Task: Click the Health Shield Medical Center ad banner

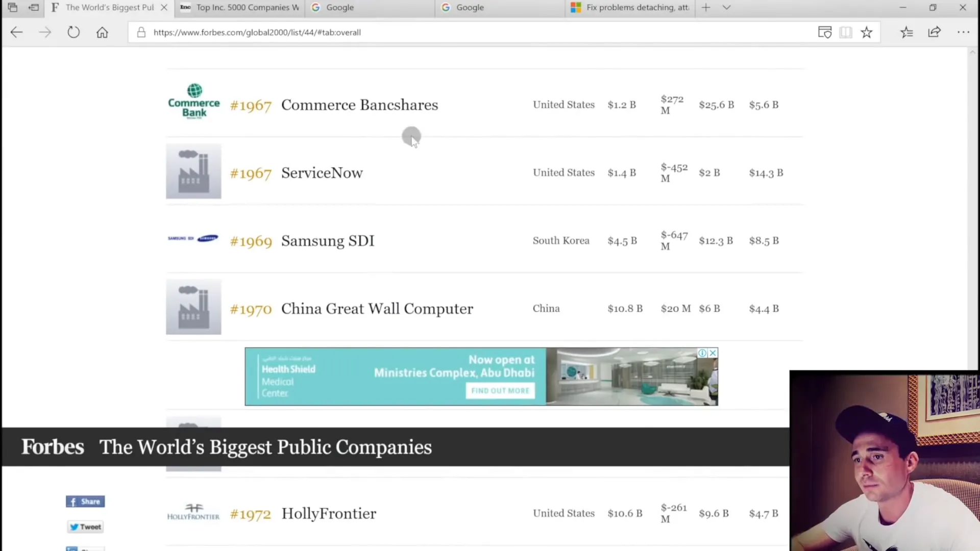Action: pyautogui.click(x=481, y=377)
